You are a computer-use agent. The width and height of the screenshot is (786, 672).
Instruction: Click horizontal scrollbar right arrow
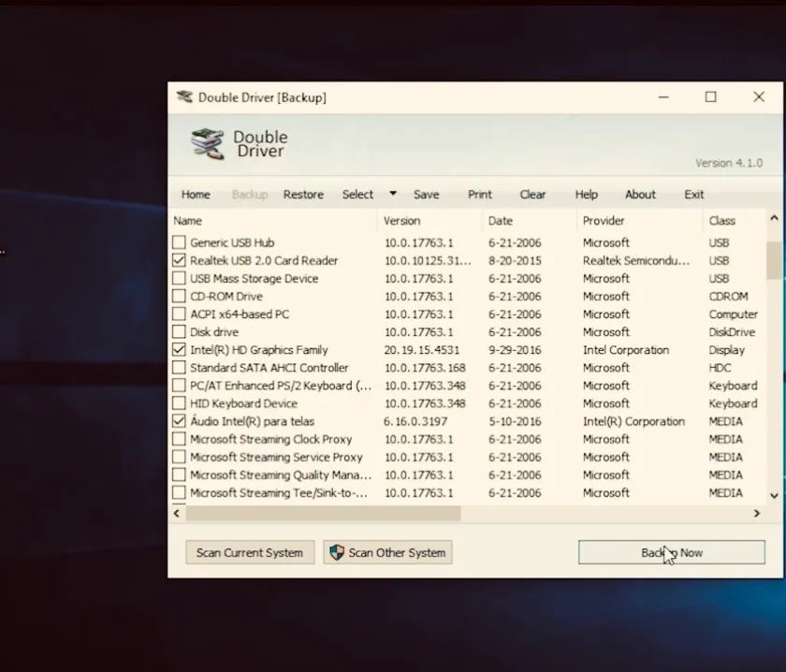click(x=757, y=513)
